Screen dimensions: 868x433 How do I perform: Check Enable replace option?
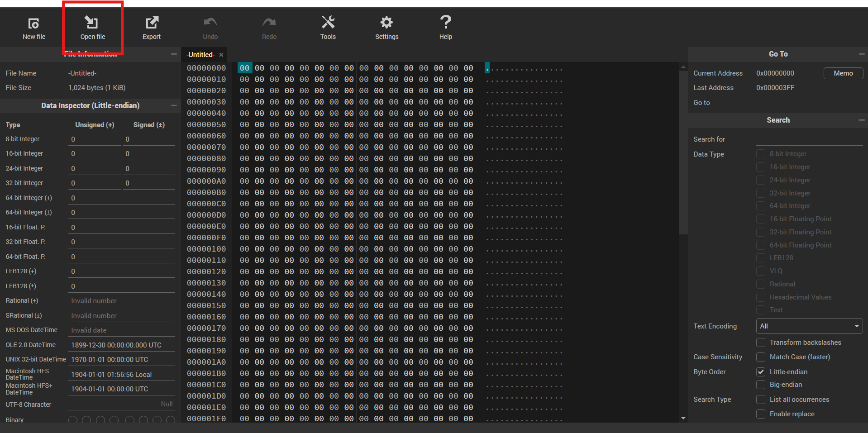(x=761, y=414)
